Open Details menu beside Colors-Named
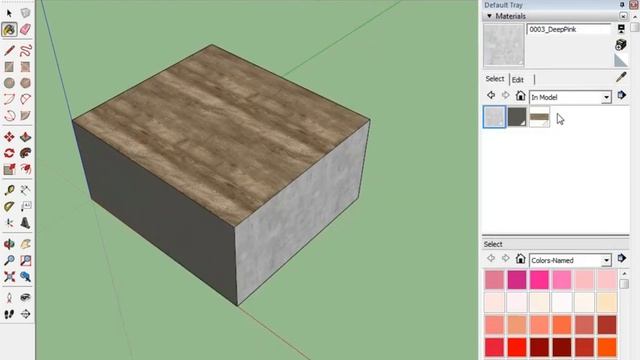The height and width of the screenshot is (360, 640). pyautogui.click(x=621, y=258)
